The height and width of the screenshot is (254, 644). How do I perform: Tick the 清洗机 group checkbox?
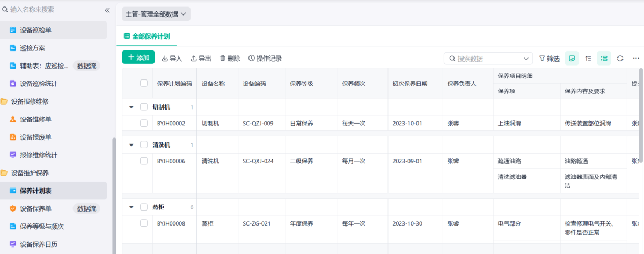point(144,144)
